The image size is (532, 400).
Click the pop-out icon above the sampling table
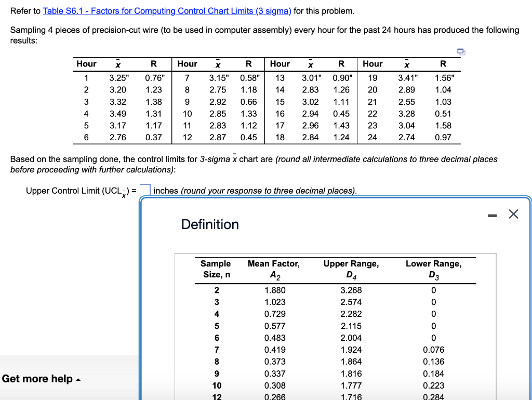point(460,51)
